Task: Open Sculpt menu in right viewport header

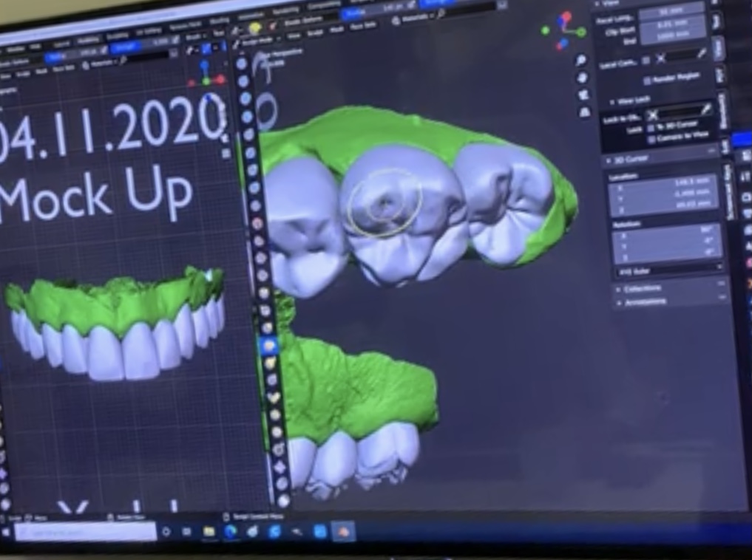Action: [314, 33]
